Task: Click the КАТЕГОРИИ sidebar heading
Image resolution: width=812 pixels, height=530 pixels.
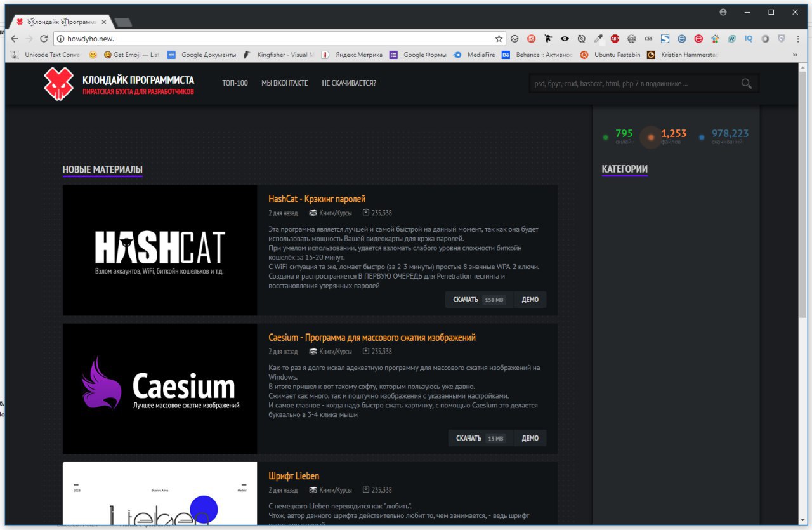Action: 625,169
